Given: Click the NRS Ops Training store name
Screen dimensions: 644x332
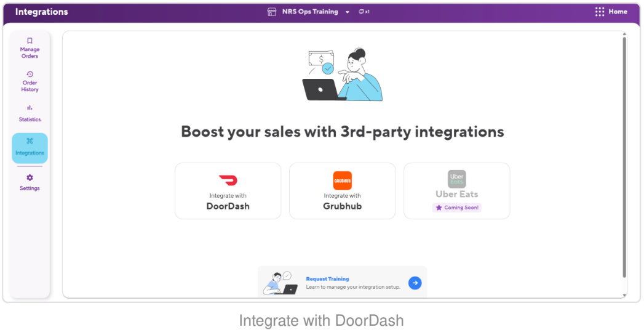Looking at the screenshot, I should 310,12.
